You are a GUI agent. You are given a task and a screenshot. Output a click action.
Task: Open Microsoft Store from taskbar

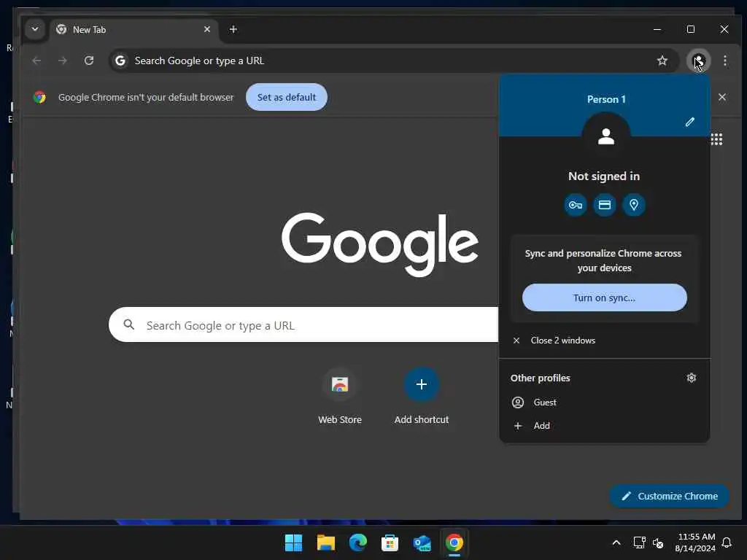coord(390,542)
